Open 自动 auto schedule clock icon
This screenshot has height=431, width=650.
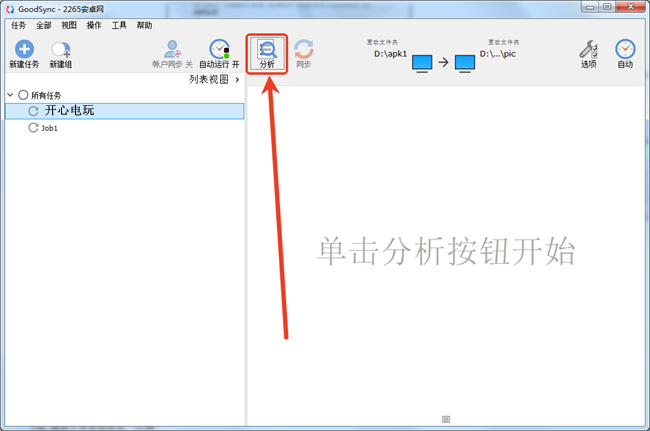tap(625, 49)
